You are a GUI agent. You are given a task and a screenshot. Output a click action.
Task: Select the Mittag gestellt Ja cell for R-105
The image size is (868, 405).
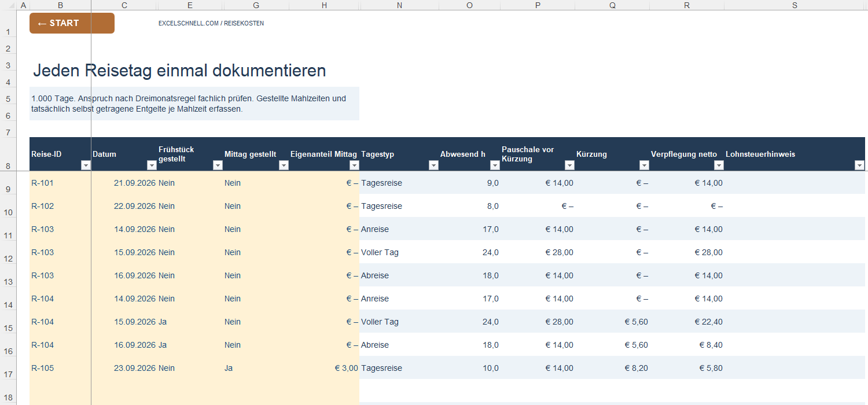pyautogui.click(x=256, y=368)
